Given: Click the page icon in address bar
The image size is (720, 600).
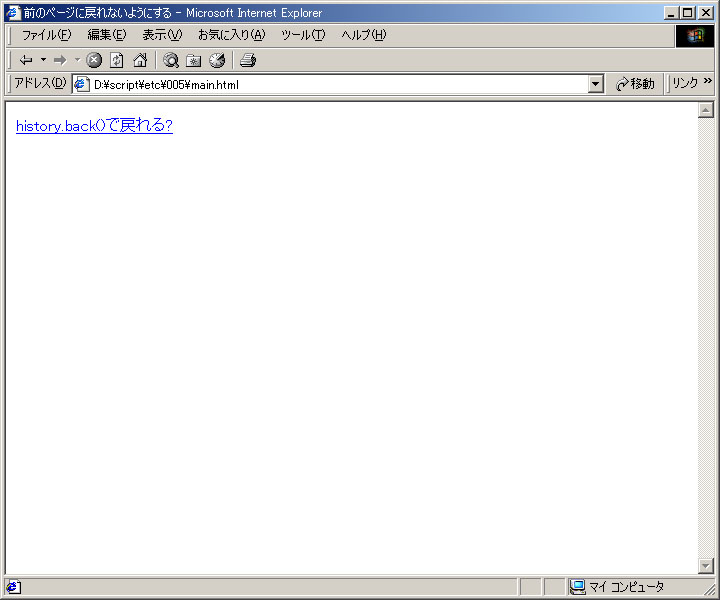Looking at the screenshot, I should point(82,84).
